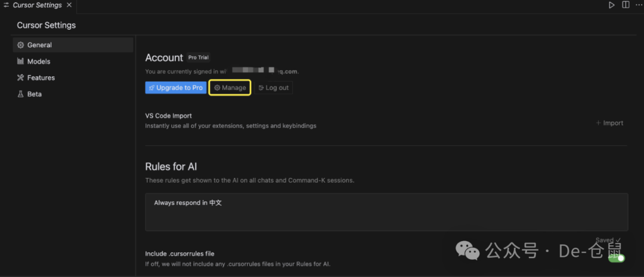Select the Cursor Settings editor tab

point(38,5)
